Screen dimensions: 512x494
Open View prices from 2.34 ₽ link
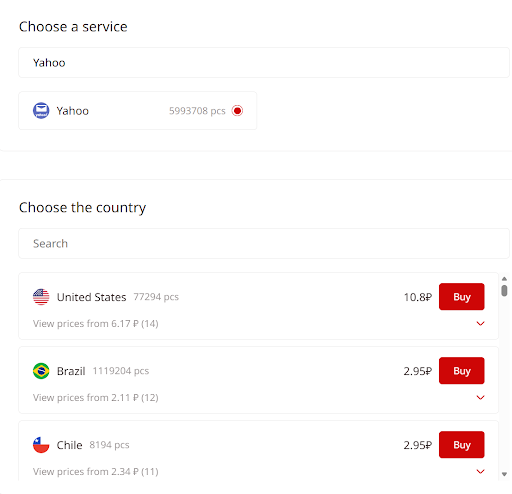click(95, 472)
